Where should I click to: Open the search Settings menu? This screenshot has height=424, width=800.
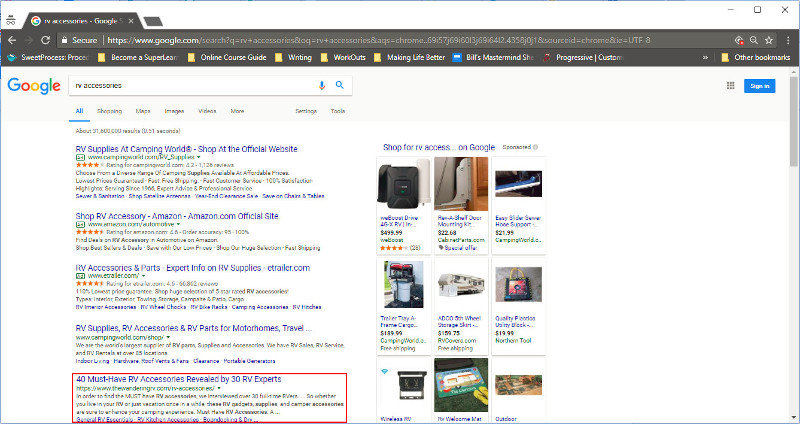[306, 111]
